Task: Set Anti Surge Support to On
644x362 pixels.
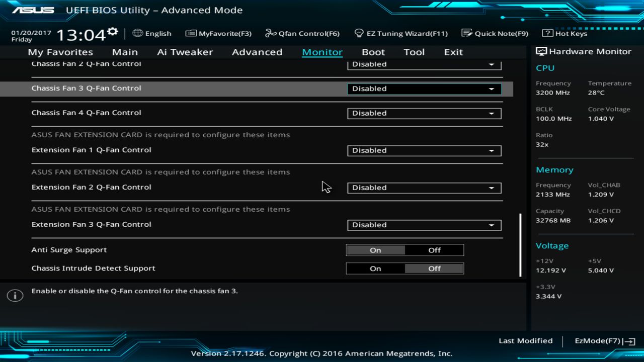Action: 375,250
